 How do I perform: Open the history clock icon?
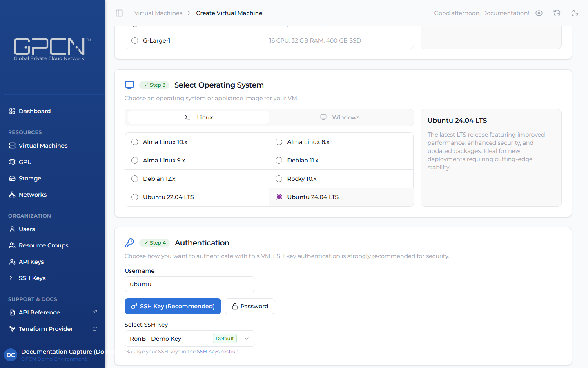pos(557,13)
